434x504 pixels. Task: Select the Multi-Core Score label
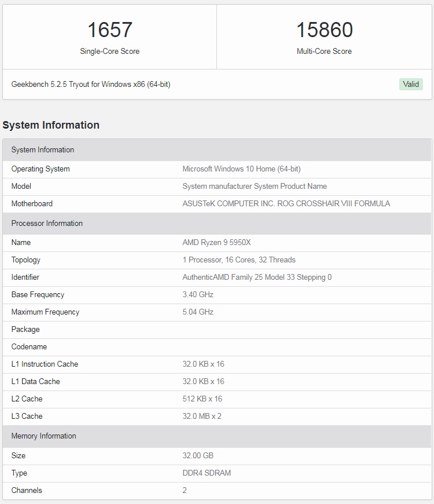tap(324, 51)
